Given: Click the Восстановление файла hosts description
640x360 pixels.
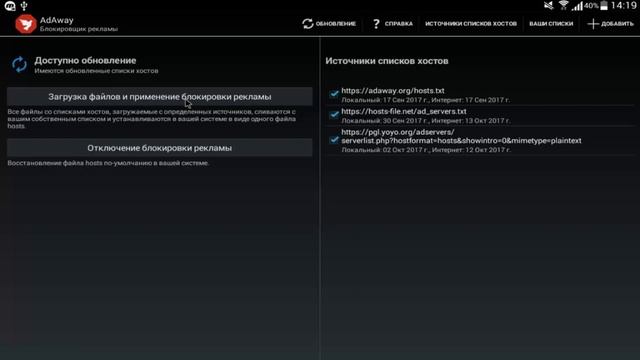Looking at the screenshot, I should (108, 163).
